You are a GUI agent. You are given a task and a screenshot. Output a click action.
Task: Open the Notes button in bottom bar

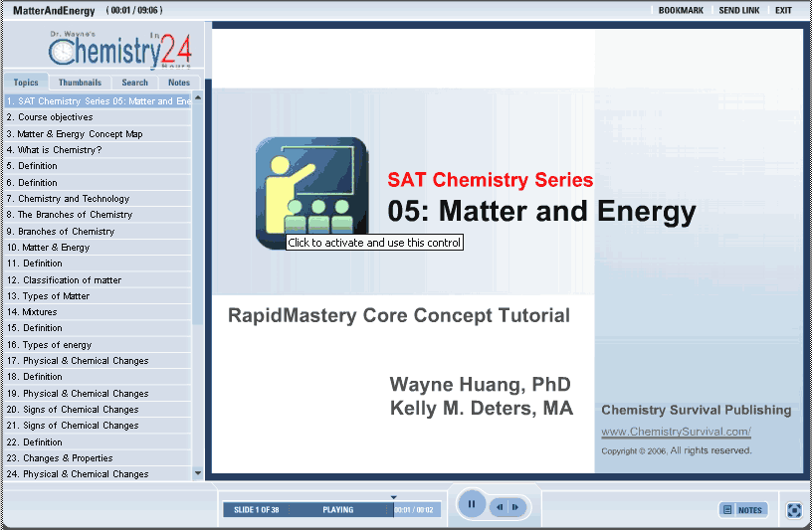click(743, 510)
